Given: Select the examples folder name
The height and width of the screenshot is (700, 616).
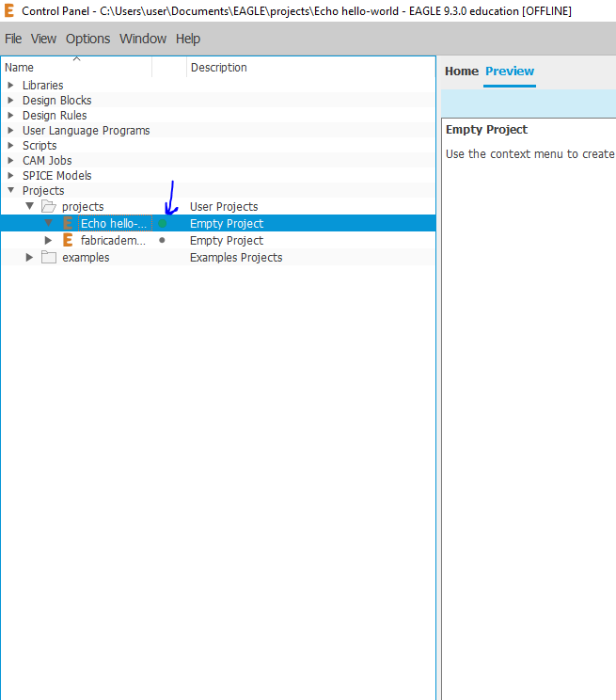Looking at the screenshot, I should [86, 258].
